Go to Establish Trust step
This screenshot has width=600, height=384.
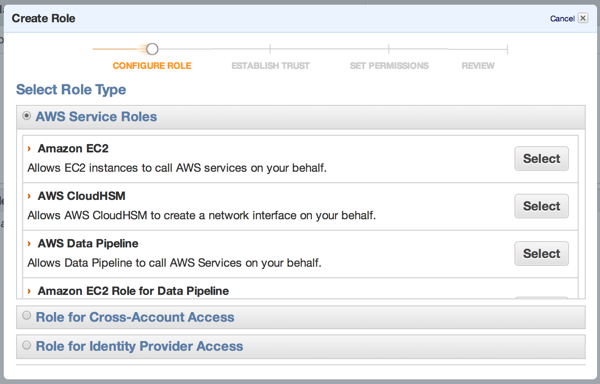271,66
